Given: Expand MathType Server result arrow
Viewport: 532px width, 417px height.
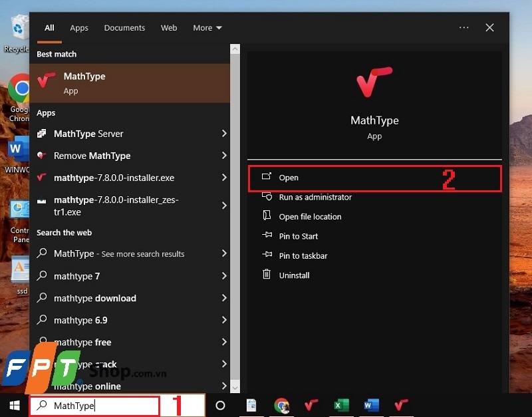Looking at the screenshot, I should (224, 134).
